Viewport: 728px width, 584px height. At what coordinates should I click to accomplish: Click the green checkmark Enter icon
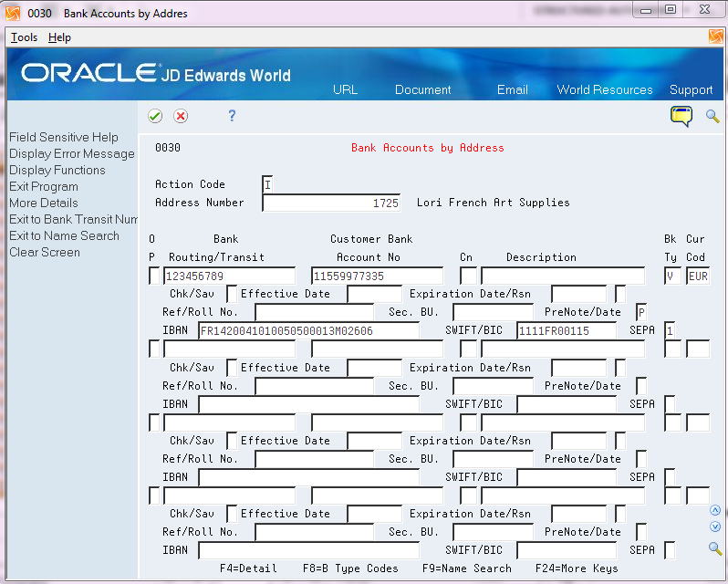(x=155, y=116)
